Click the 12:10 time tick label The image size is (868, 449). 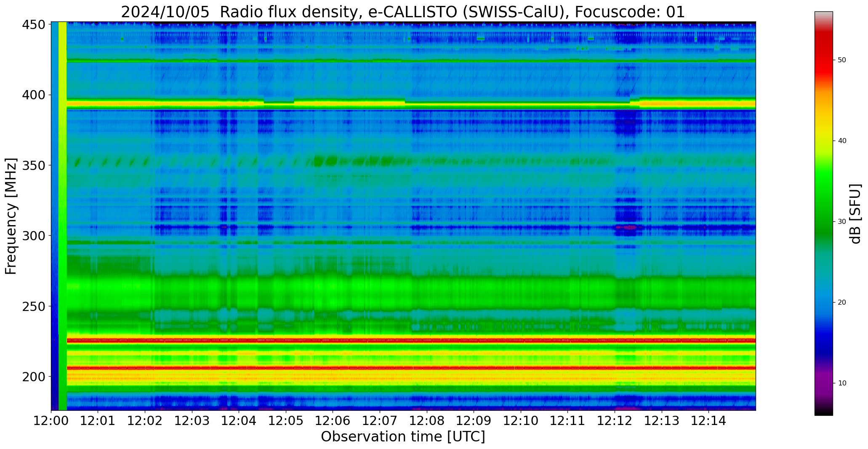[521, 420]
